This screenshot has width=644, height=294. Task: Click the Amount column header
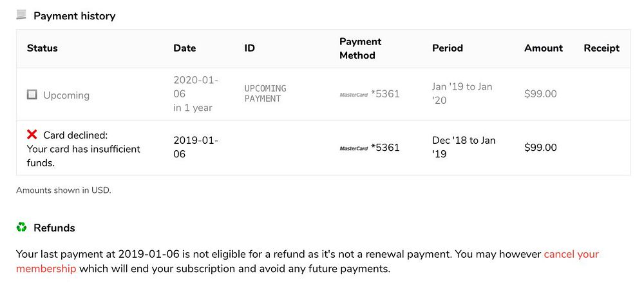click(x=543, y=48)
